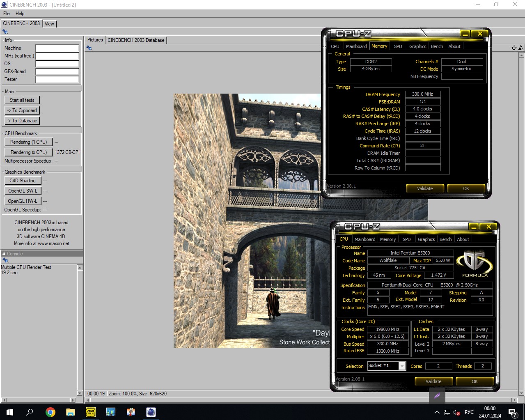Click the MHz (real freq.) input field
The image size is (525, 420).
pyautogui.click(x=57, y=56)
